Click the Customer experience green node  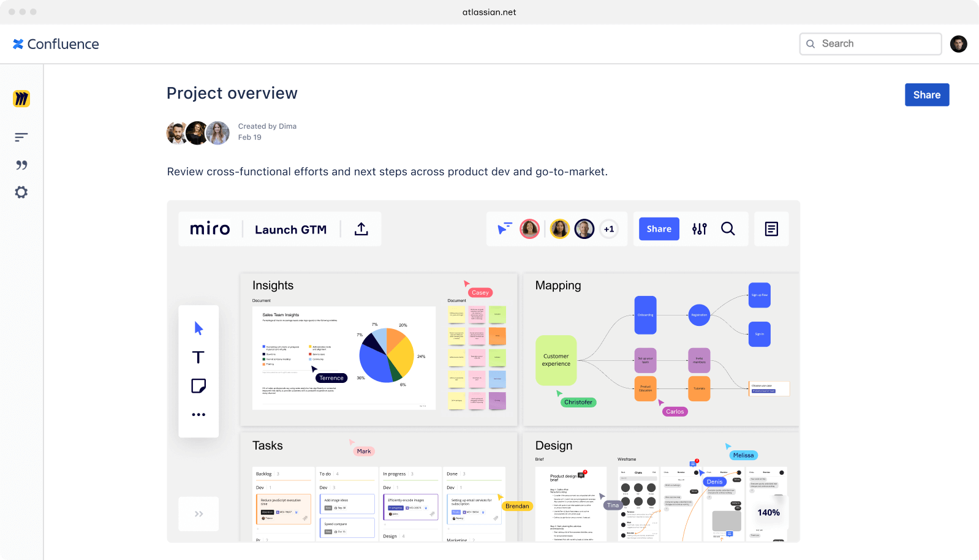556,360
